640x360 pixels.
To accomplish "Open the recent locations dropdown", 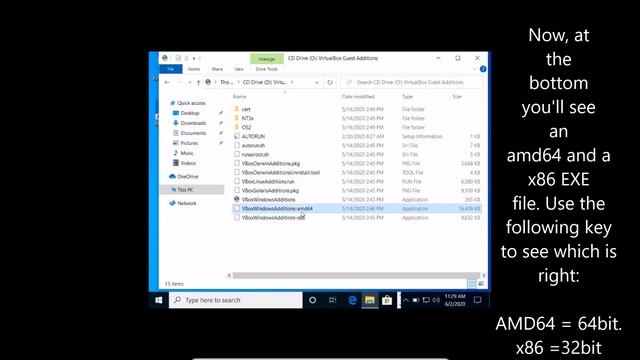I will (x=190, y=82).
